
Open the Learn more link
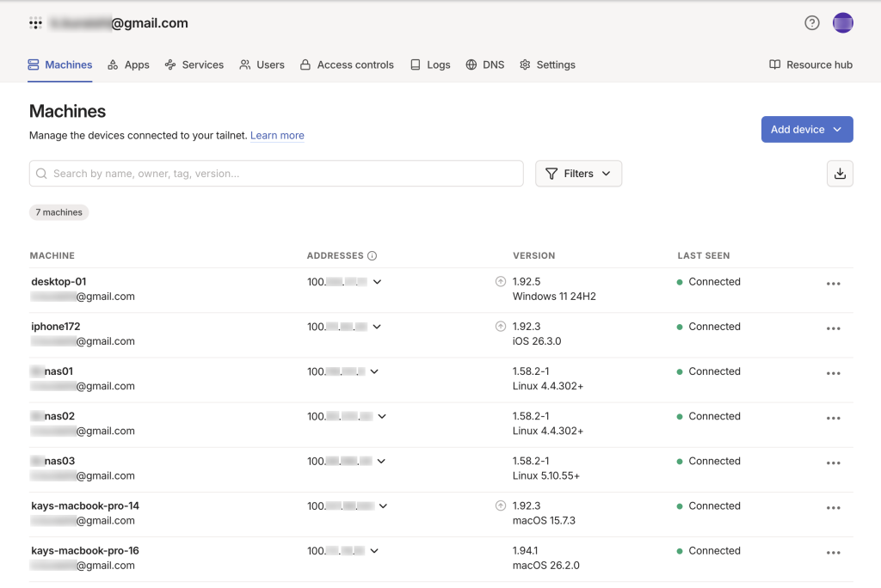coord(277,136)
